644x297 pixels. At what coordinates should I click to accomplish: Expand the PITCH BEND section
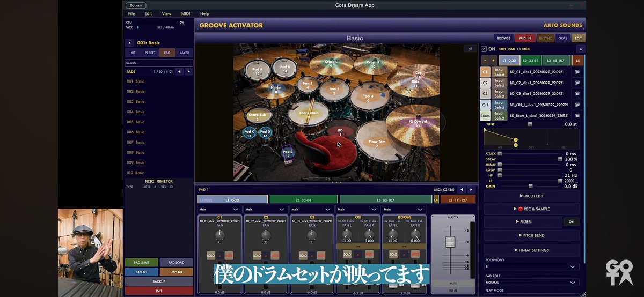click(x=531, y=235)
